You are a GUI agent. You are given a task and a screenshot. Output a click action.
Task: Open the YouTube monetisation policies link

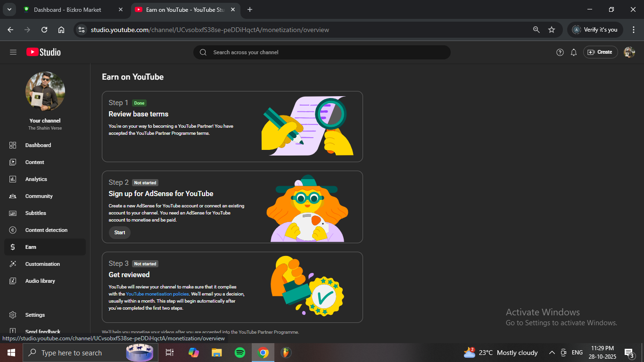[x=157, y=294]
